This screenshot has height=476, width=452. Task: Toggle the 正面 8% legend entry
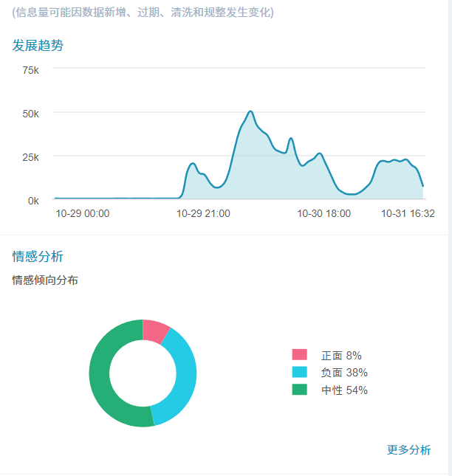tap(341, 356)
